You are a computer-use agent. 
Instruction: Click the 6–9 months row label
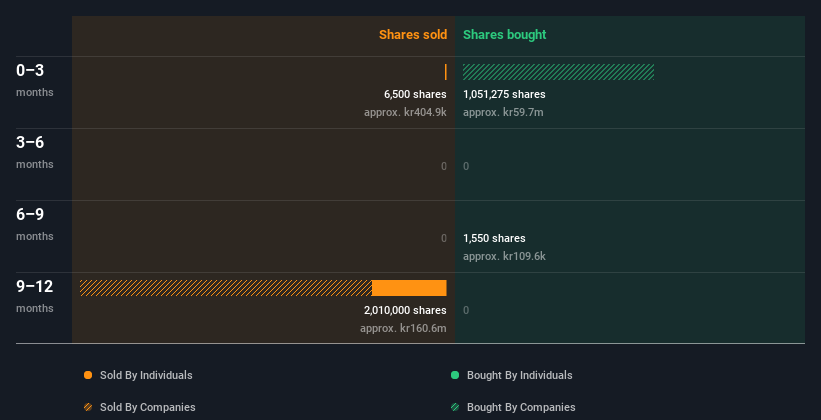[35, 224]
